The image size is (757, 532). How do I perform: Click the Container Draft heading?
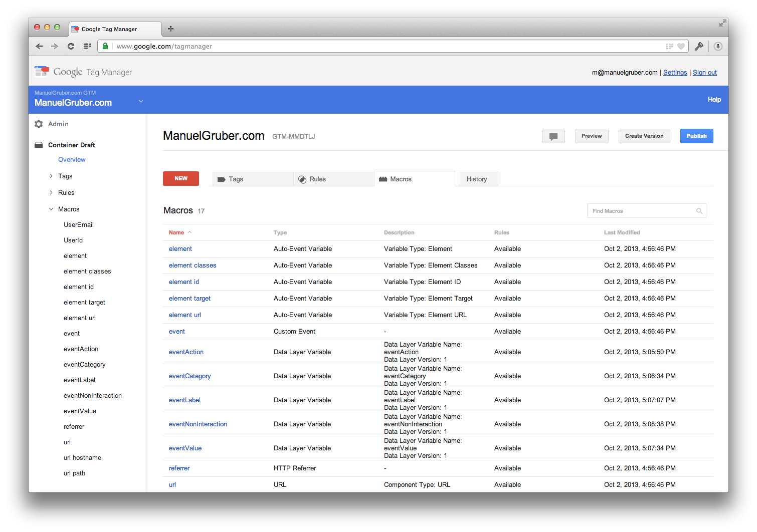pyautogui.click(x=72, y=145)
